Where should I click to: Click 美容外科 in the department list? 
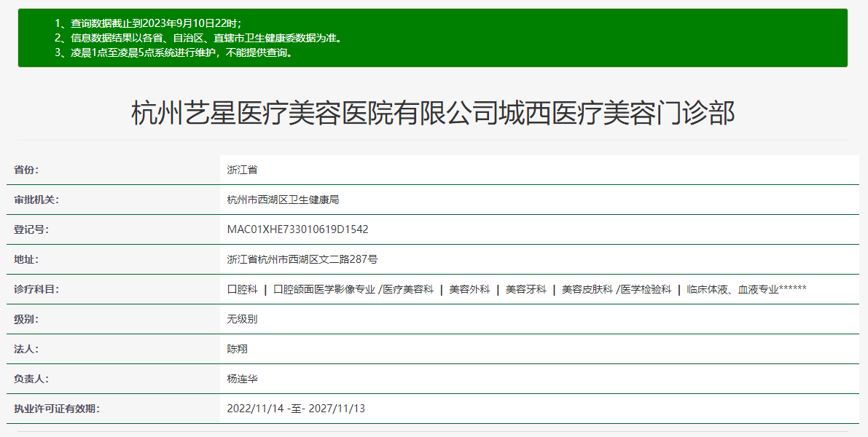click(x=469, y=289)
